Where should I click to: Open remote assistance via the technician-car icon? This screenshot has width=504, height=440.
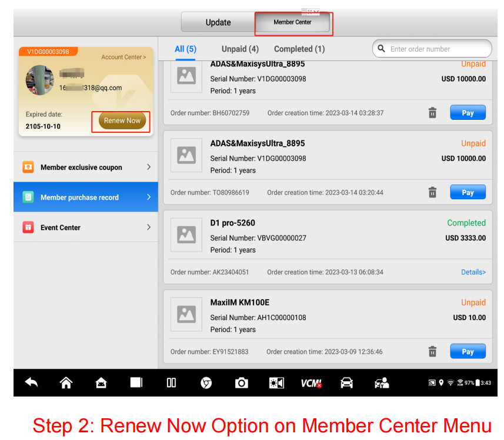(x=381, y=382)
